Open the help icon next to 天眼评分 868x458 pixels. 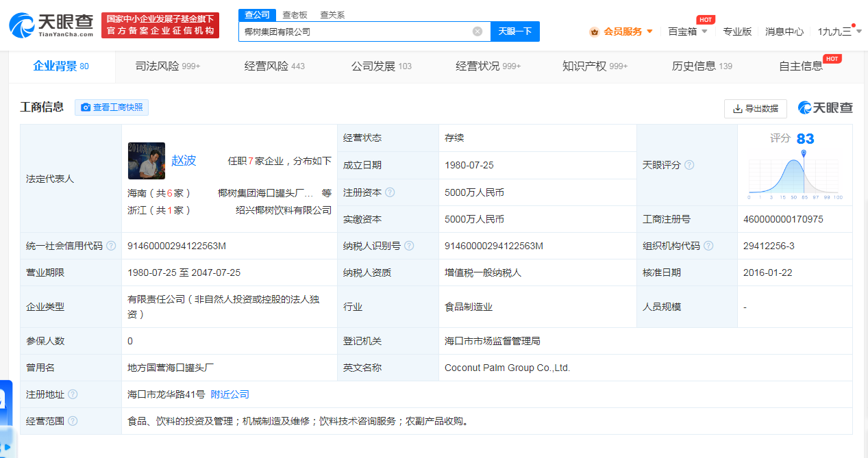[x=690, y=165]
